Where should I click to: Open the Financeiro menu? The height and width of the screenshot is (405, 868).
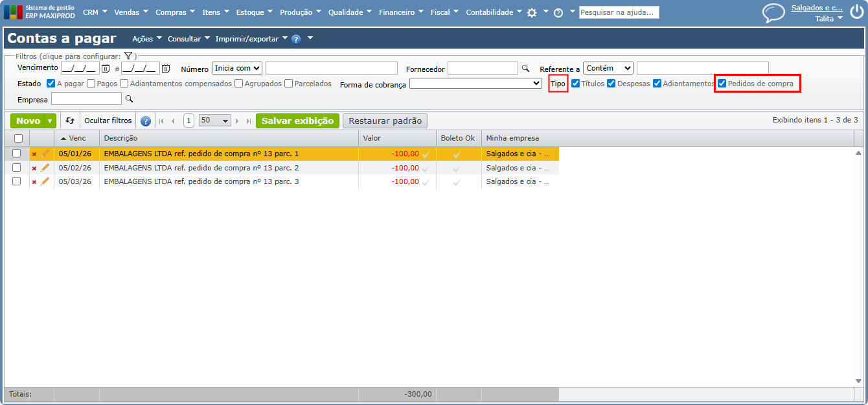[401, 12]
